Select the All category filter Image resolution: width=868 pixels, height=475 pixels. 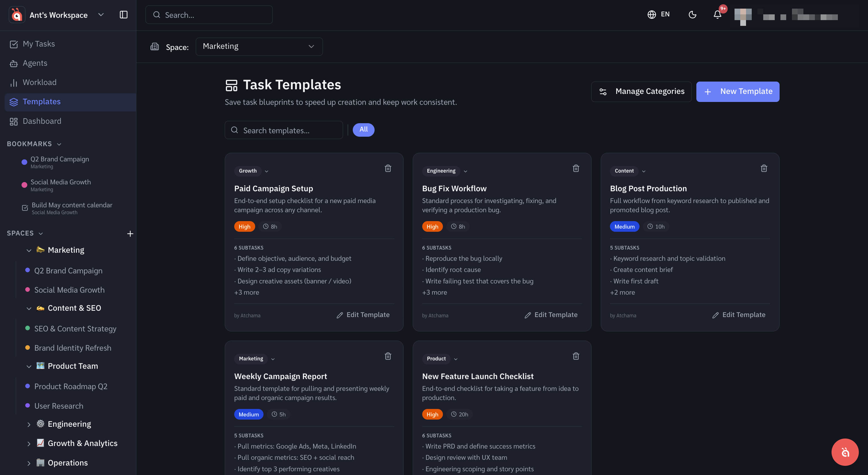point(363,130)
